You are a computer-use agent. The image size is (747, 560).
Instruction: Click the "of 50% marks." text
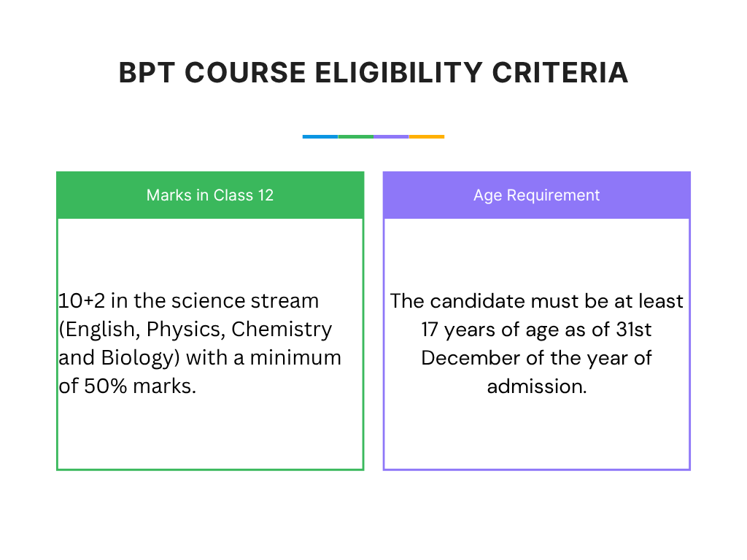tap(128, 386)
